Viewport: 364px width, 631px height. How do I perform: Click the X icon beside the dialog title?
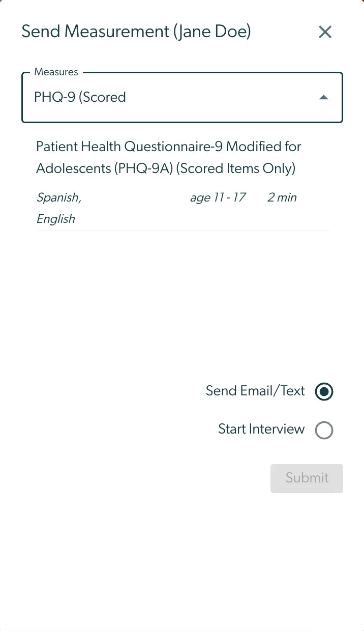click(x=325, y=32)
